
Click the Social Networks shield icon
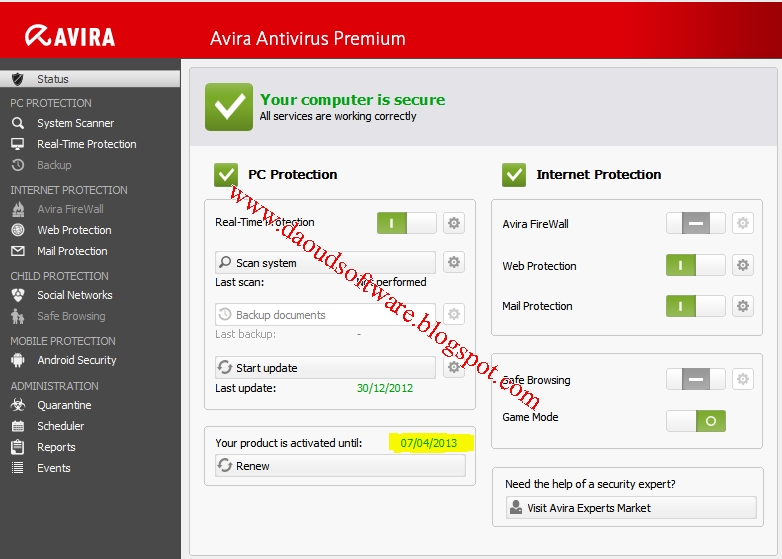(x=18, y=295)
